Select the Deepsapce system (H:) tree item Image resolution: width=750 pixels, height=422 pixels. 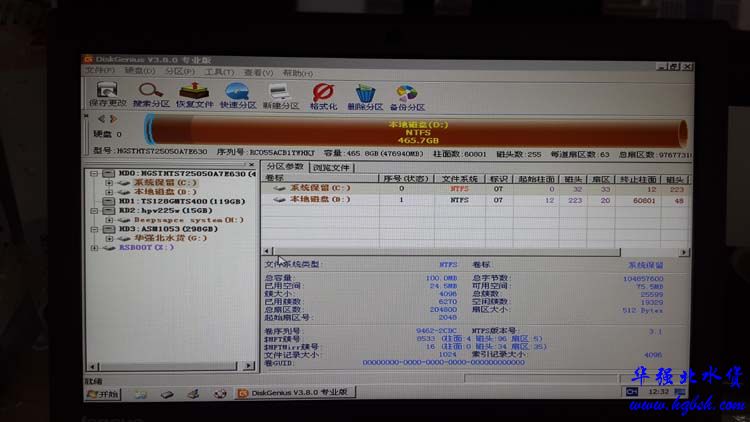(x=189, y=220)
